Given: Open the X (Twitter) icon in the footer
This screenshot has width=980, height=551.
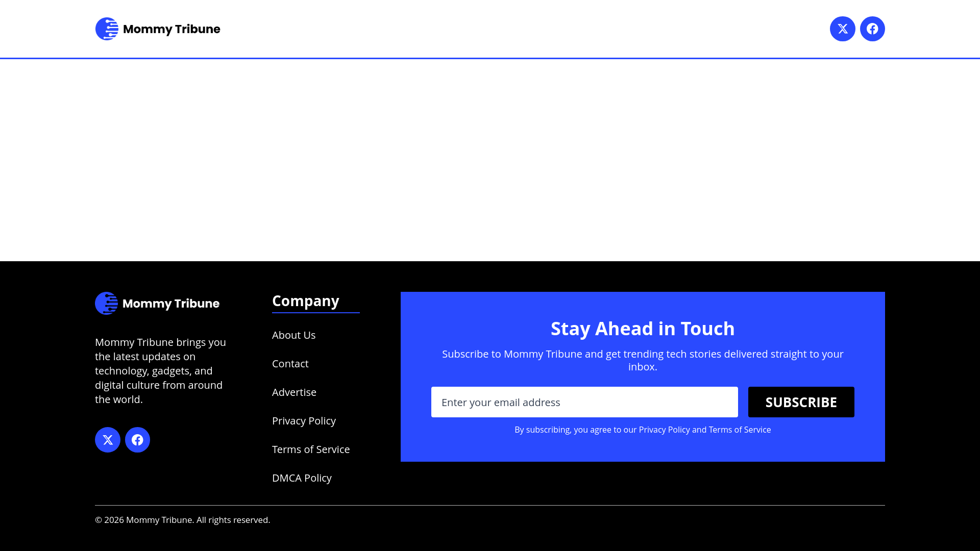Looking at the screenshot, I should click(x=108, y=440).
